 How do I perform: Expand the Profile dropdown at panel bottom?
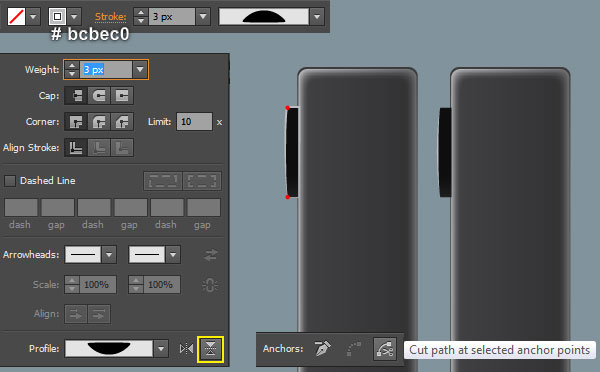161,349
